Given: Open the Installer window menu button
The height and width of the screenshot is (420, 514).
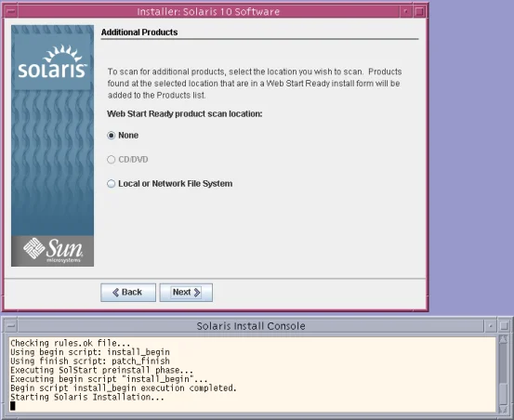Looking at the screenshot, I should [11, 12].
